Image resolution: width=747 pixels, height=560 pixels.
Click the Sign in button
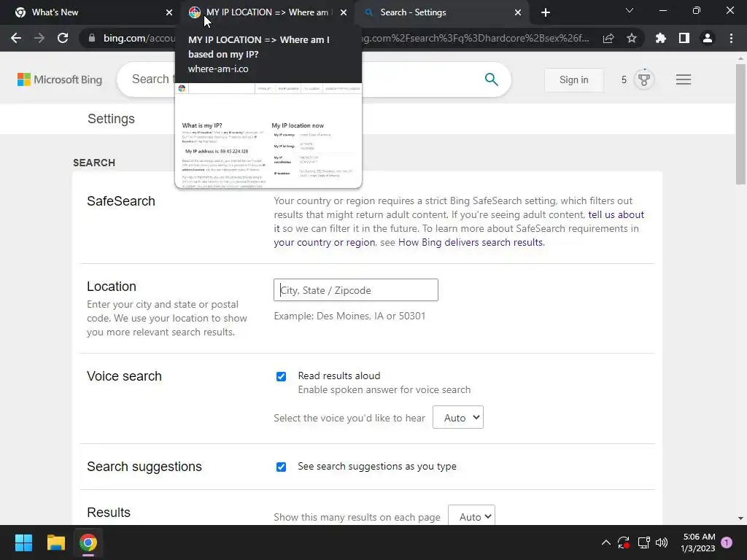tap(573, 79)
